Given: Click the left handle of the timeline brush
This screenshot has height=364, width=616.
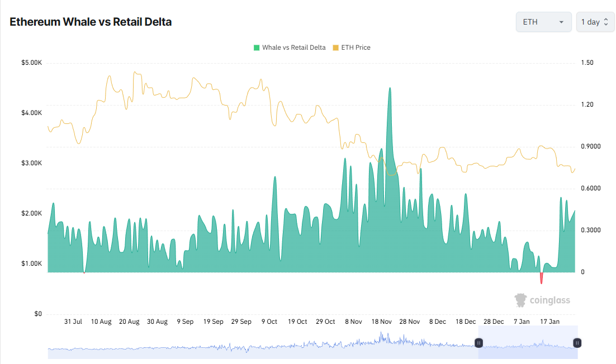Looking at the screenshot, I should point(478,343).
